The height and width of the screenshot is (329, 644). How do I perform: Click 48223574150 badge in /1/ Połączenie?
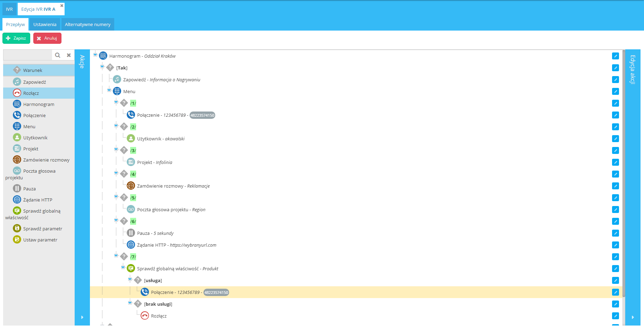tap(202, 115)
